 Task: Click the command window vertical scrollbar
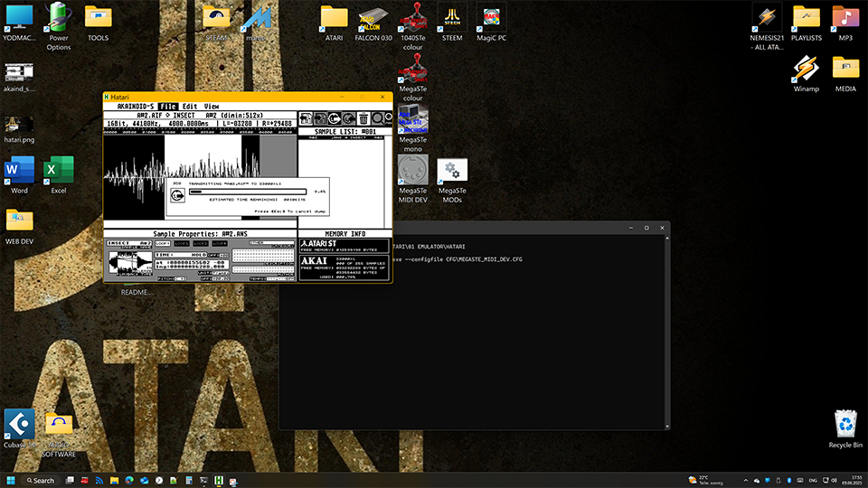[x=667, y=332]
